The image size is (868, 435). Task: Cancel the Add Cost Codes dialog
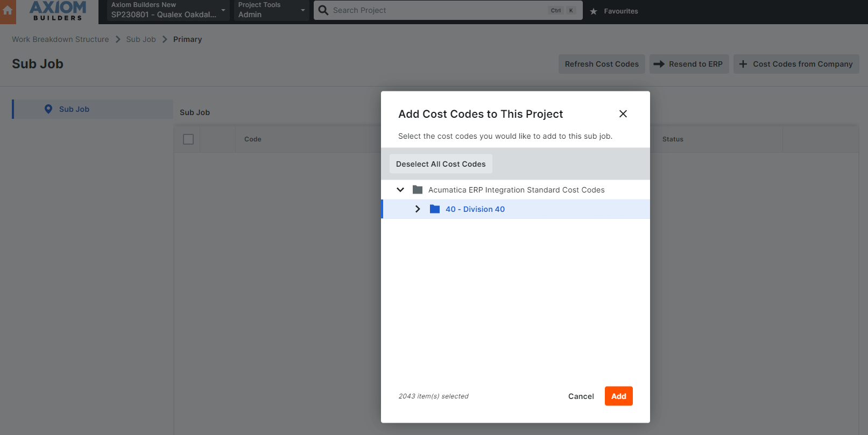(581, 396)
